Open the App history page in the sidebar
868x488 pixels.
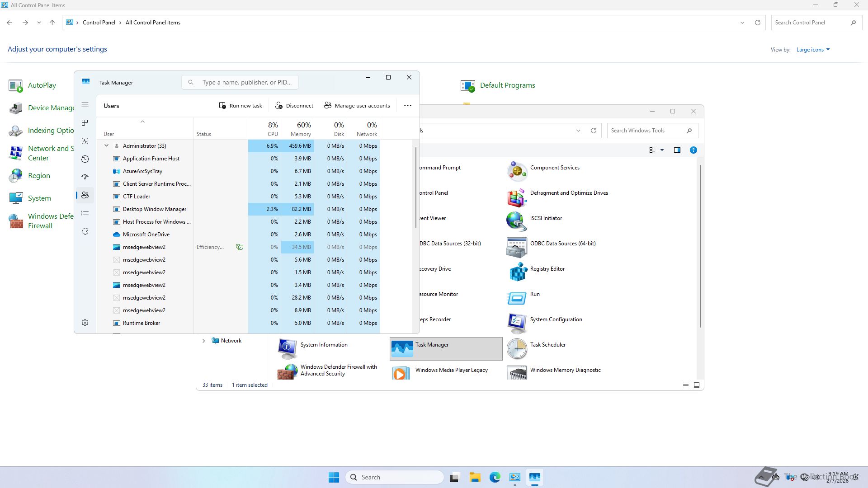pyautogui.click(x=85, y=159)
